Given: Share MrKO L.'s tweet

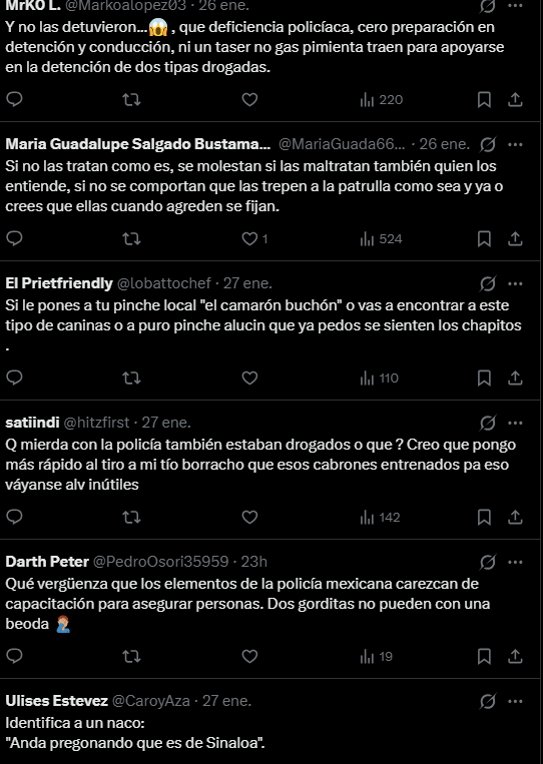Looking at the screenshot, I should coord(515,100).
